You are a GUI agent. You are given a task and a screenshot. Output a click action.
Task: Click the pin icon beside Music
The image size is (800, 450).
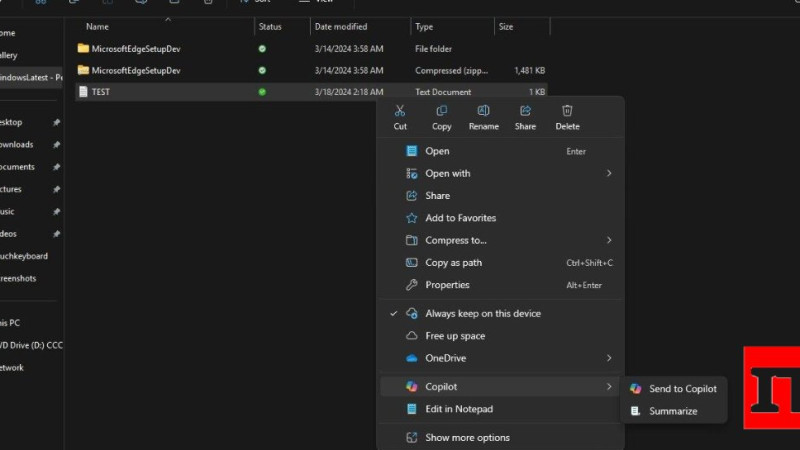pyautogui.click(x=56, y=212)
